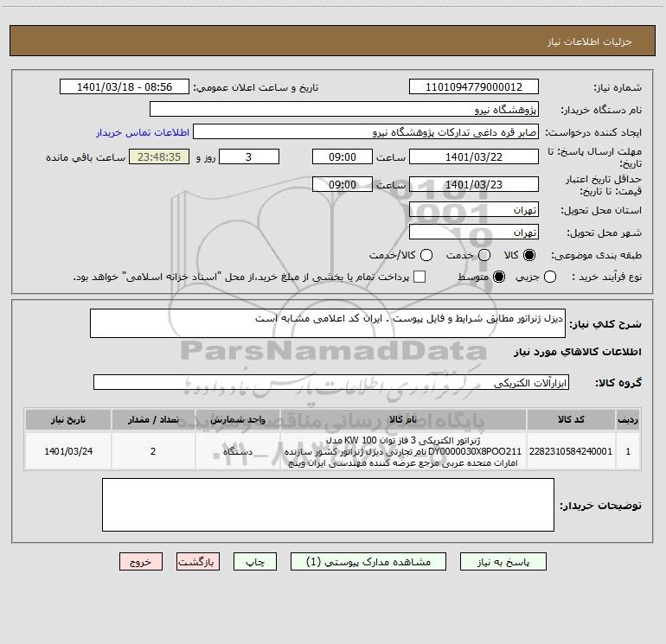666x644 pixels.
Task: Click پاسخ به نیاز button
Action: click(503, 562)
